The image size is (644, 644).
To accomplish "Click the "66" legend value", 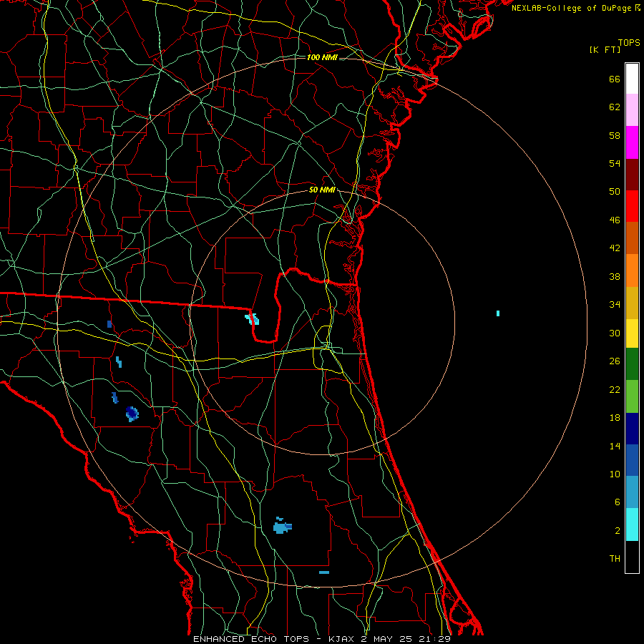I will (x=615, y=79).
